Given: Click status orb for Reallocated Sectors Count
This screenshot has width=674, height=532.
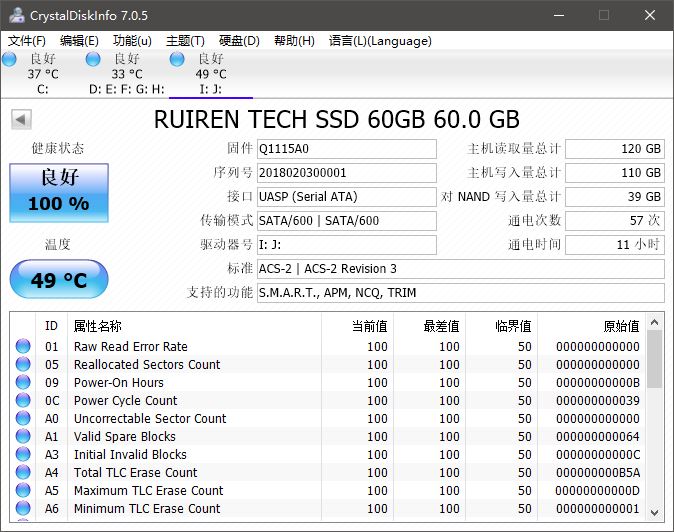Looking at the screenshot, I should coord(23,364).
